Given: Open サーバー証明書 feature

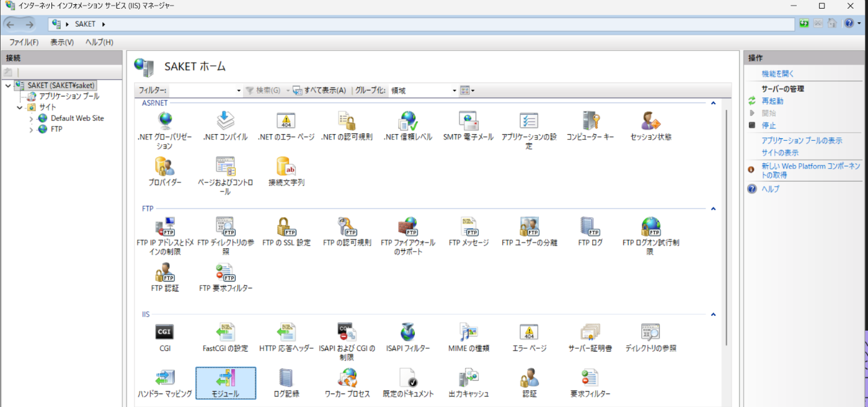Looking at the screenshot, I should click(x=590, y=338).
